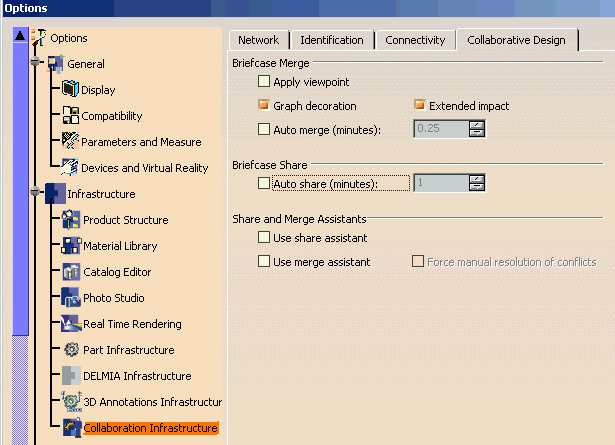Enable the Apply viewpoint checkbox
The width and height of the screenshot is (615, 445).
264,82
